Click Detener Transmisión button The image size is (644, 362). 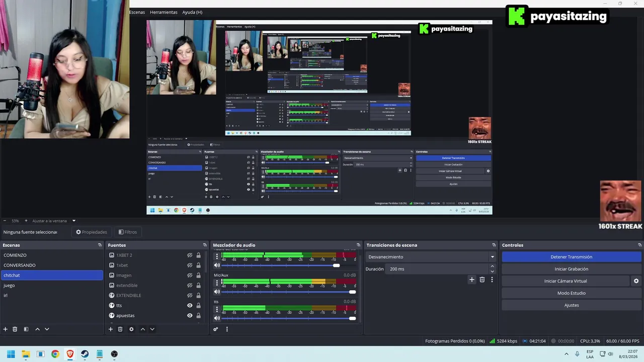point(571,257)
